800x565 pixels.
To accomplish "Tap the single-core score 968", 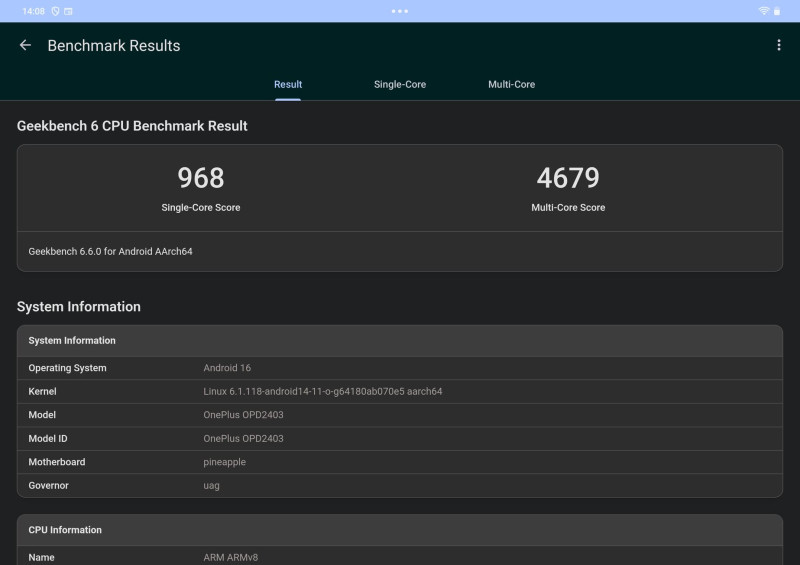I will [x=201, y=178].
